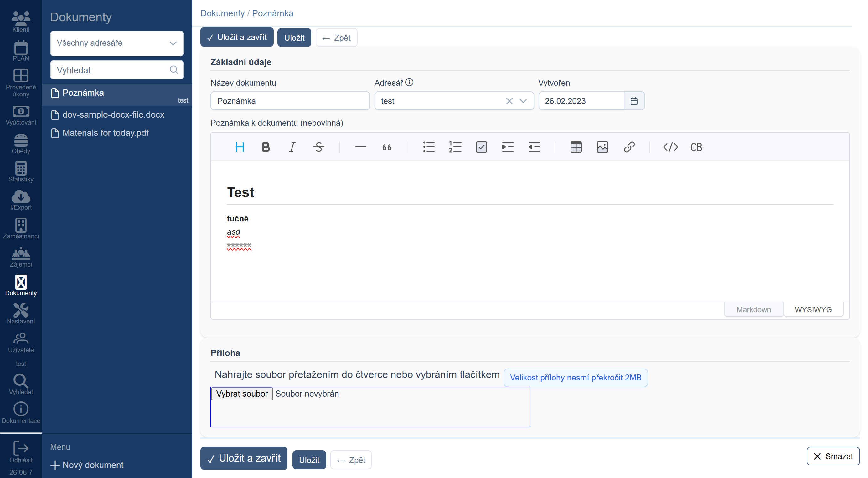Click Vybrat soubor file button

242,394
